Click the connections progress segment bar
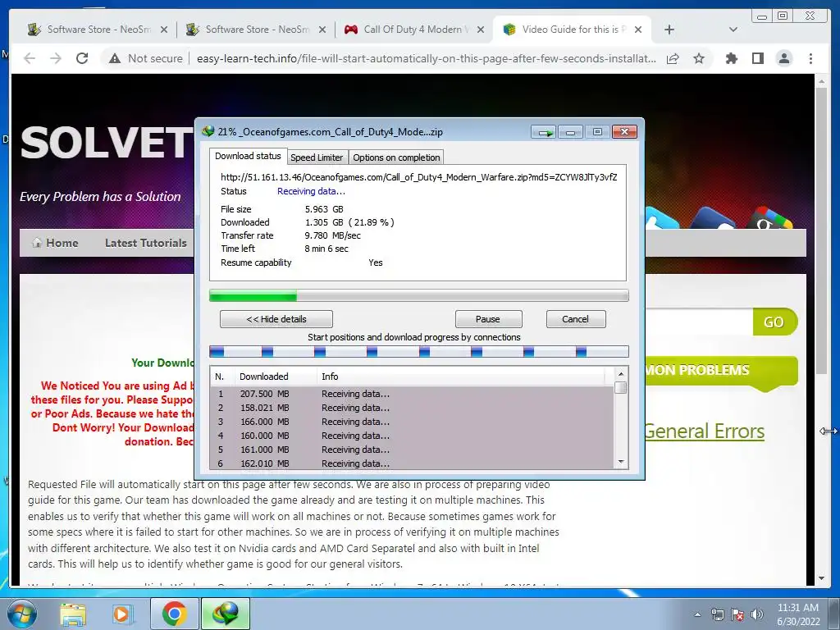The width and height of the screenshot is (840, 630). tap(419, 351)
